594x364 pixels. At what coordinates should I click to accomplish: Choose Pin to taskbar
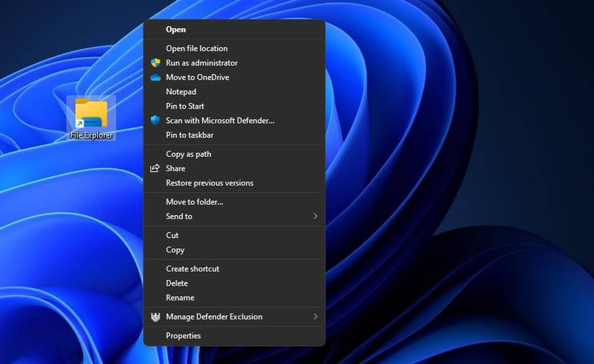pos(234,135)
